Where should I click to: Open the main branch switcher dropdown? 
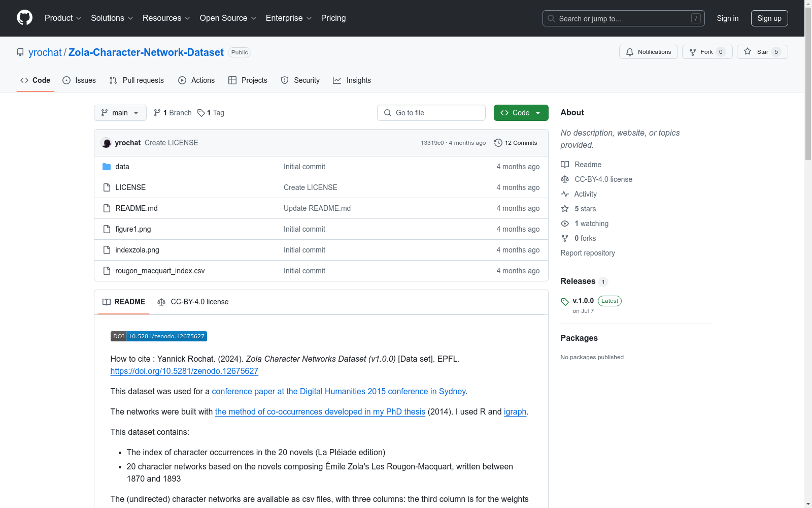click(120, 113)
